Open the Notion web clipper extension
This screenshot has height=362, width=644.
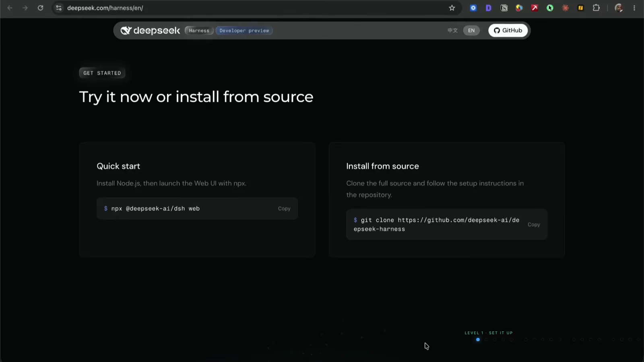tap(504, 8)
